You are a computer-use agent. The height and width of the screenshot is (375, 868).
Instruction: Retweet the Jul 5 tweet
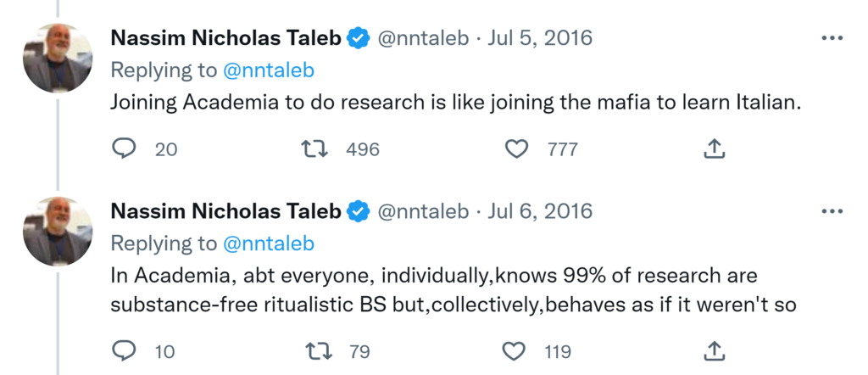(314, 149)
